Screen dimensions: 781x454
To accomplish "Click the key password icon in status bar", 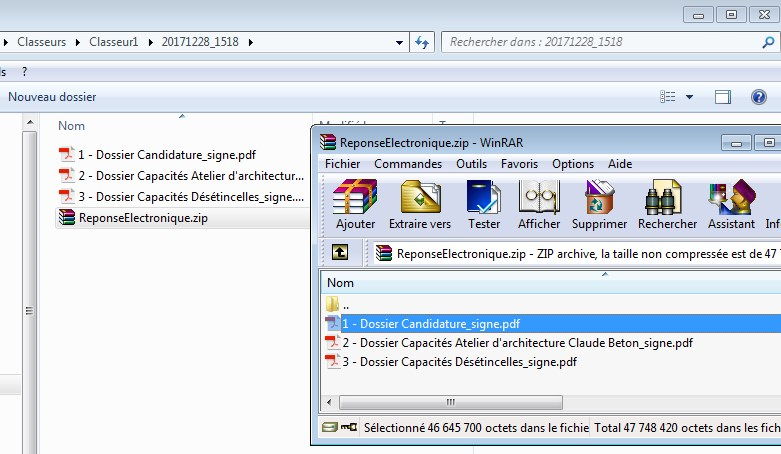I will point(349,427).
